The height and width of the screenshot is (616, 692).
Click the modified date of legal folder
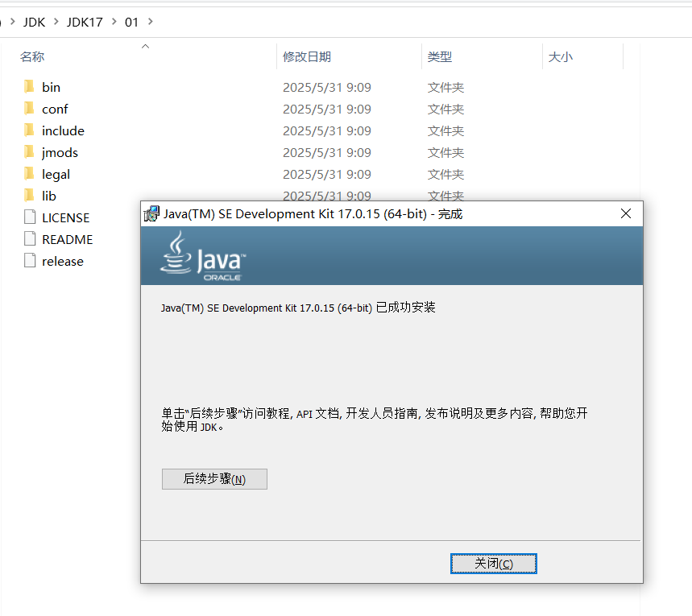tap(327, 174)
